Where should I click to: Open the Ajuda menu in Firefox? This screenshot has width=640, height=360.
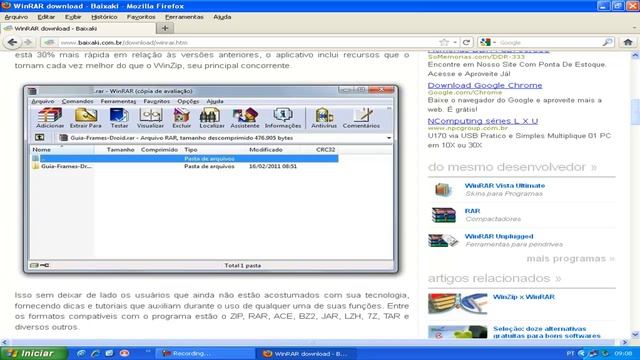[222, 17]
